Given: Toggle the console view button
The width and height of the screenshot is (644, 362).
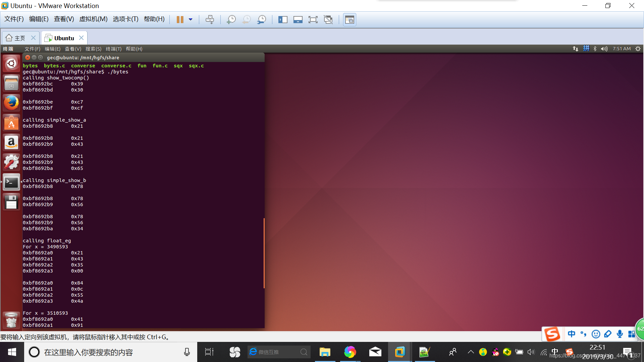Looking at the screenshot, I should pyautogui.click(x=350, y=19).
